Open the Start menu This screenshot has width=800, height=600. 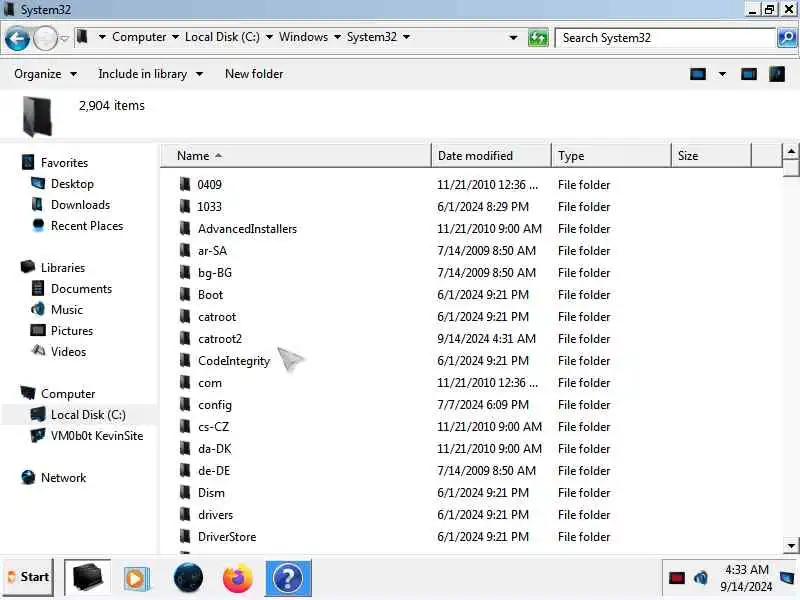tap(28, 577)
